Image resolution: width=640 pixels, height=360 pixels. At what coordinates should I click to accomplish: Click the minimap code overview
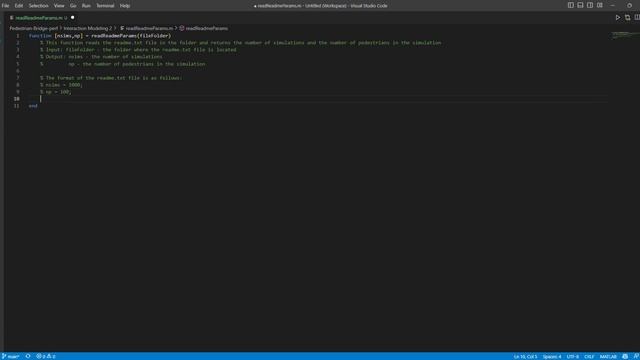624,36
